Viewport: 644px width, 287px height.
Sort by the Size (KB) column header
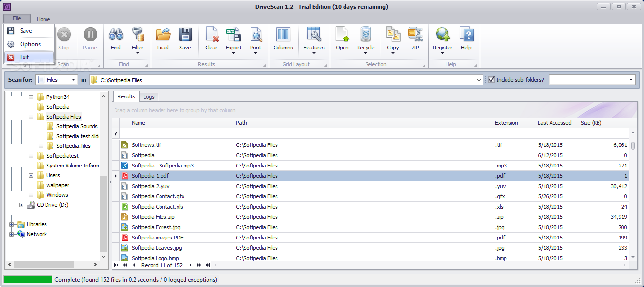tap(604, 123)
